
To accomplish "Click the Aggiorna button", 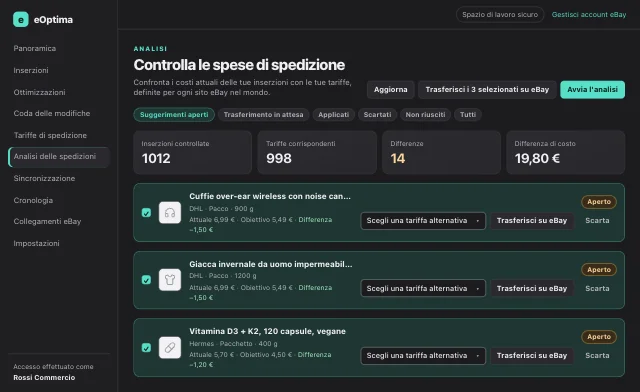I will point(391,90).
